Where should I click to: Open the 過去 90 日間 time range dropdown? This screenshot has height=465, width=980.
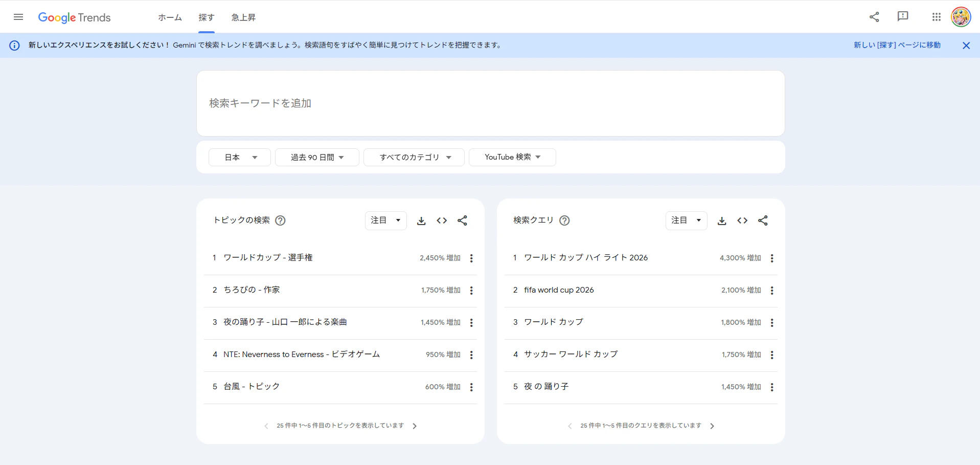click(317, 157)
